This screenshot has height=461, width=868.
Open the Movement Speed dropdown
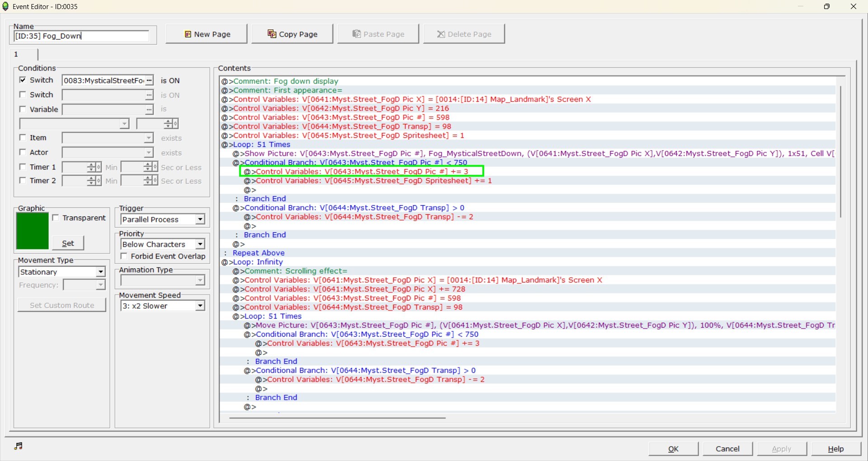163,306
